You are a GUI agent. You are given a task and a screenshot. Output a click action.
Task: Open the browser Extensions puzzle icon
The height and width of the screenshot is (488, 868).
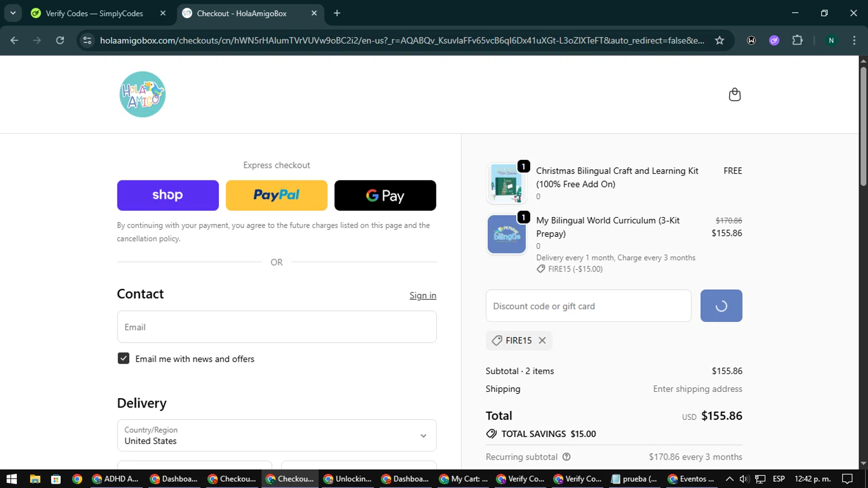[x=797, y=41]
